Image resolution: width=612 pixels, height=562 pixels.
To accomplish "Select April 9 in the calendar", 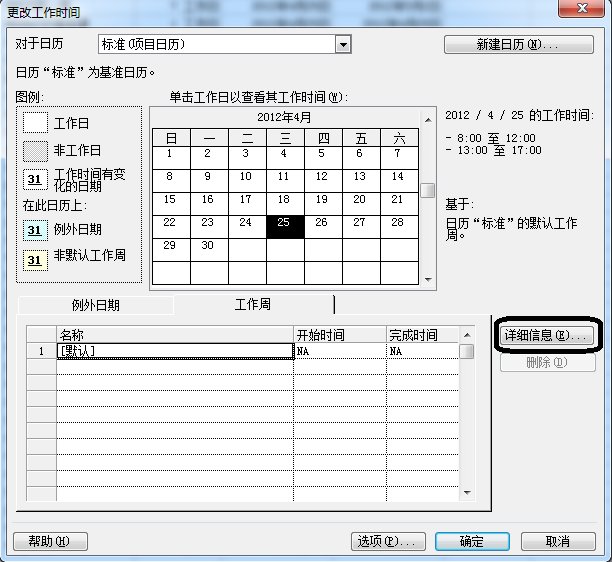I will (x=209, y=181).
